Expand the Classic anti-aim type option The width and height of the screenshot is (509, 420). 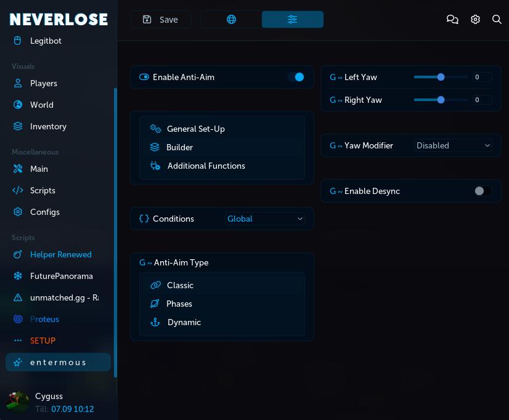(x=180, y=285)
